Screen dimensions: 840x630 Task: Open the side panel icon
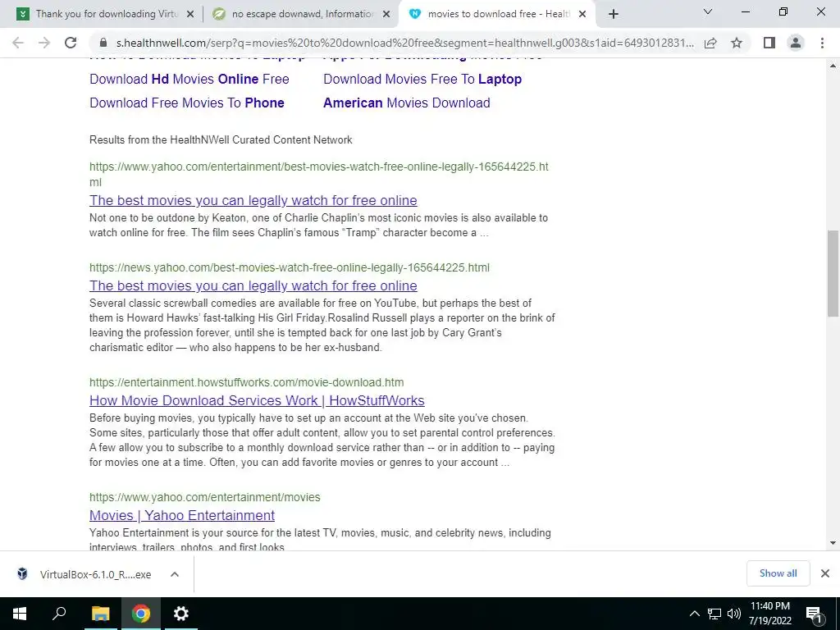coord(769,43)
